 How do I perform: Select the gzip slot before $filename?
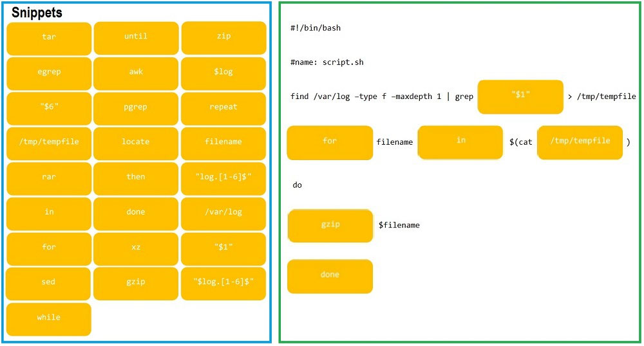(x=330, y=226)
